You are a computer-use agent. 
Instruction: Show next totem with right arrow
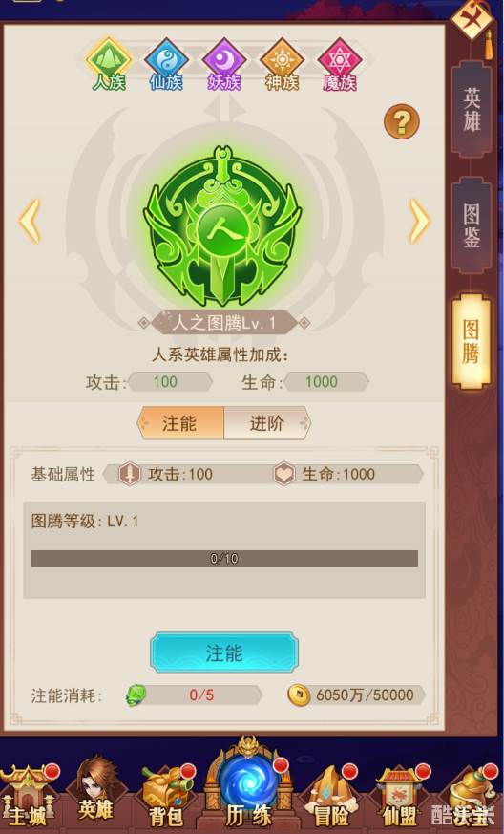[x=419, y=221]
